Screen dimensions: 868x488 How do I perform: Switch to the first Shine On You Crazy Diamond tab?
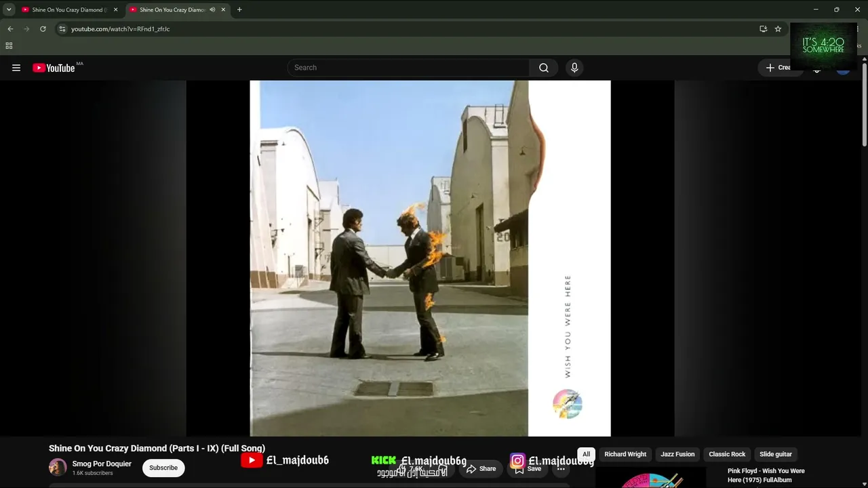[70, 9]
